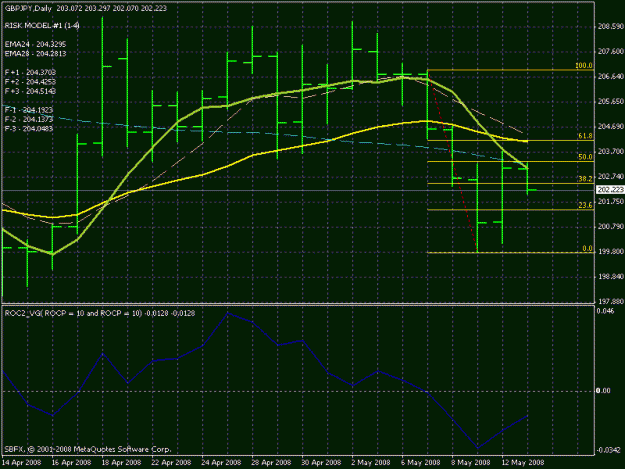Click the 14 Apr 2008 date label
The width and height of the screenshot is (625, 469).
coord(21,463)
